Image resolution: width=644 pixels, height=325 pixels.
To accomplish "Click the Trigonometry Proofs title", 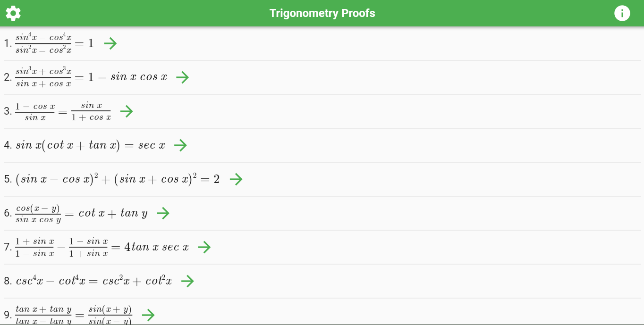I will point(322,13).
